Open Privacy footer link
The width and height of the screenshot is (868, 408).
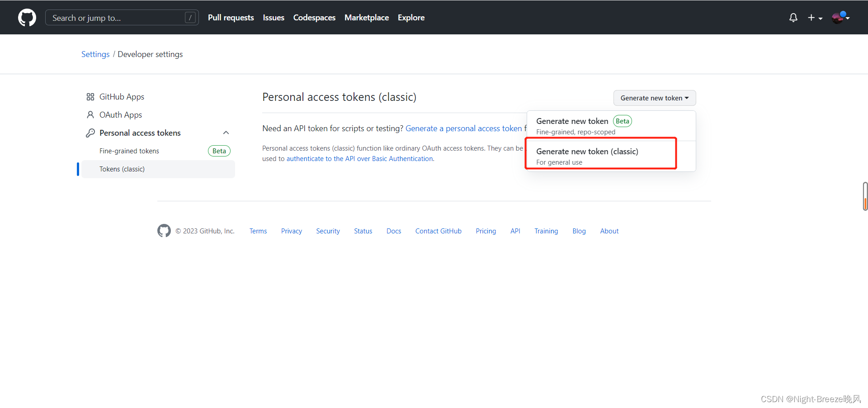292,231
